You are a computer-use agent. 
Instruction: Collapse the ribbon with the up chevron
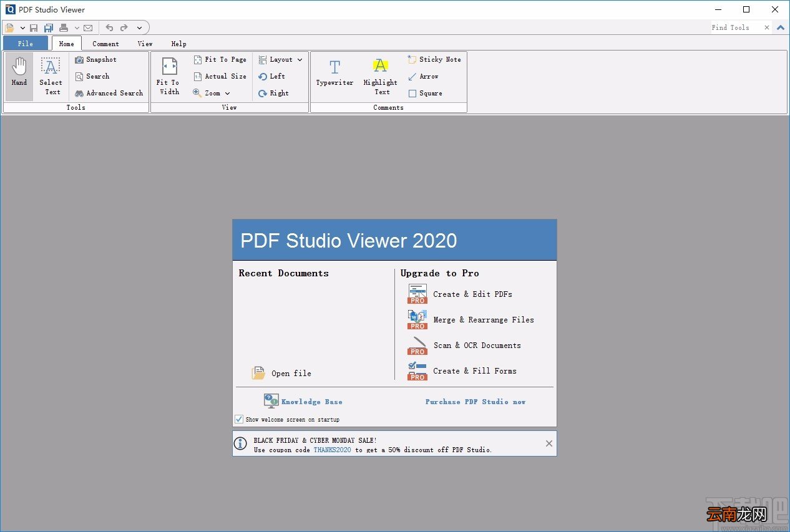781,27
